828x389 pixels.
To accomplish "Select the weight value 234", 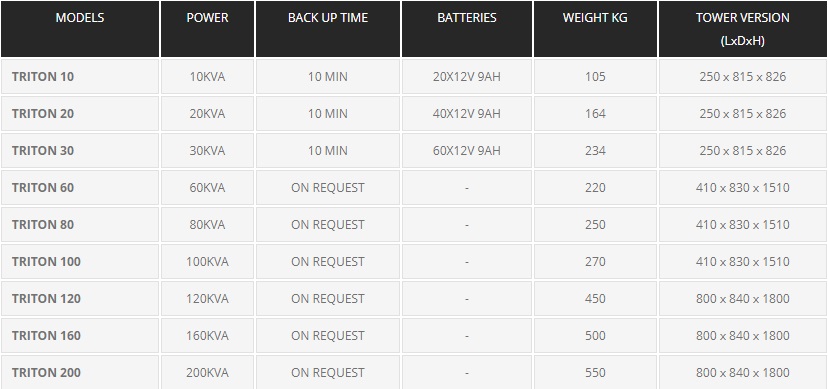I will pyautogui.click(x=595, y=150).
